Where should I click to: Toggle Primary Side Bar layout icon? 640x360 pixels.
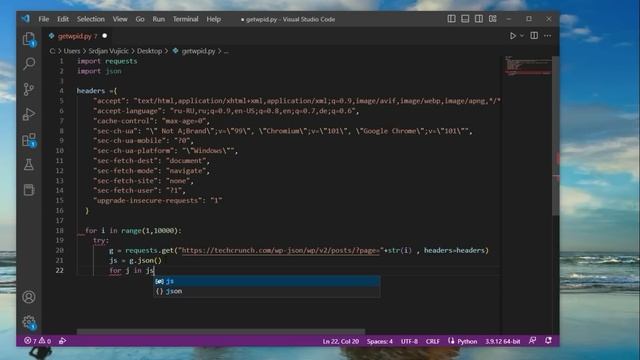coord(451,19)
